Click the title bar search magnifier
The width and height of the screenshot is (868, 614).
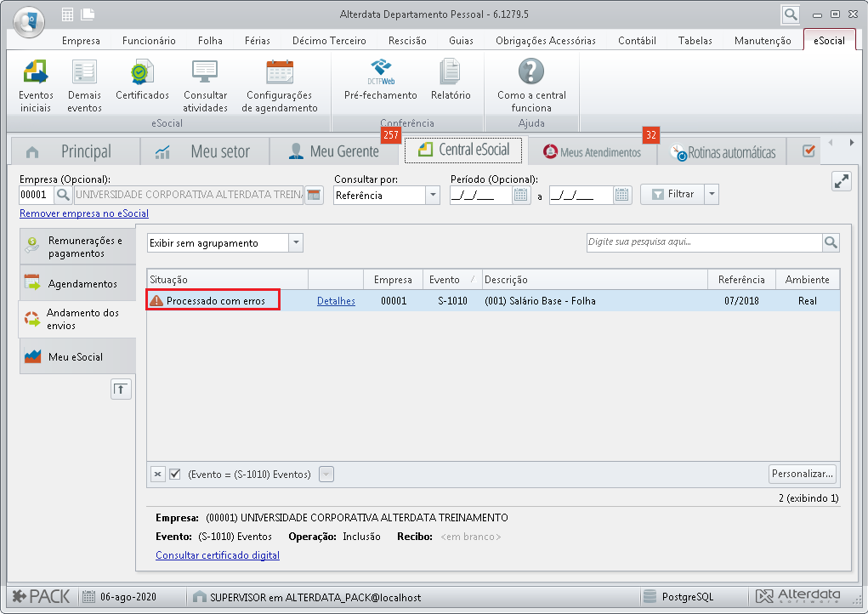(791, 14)
